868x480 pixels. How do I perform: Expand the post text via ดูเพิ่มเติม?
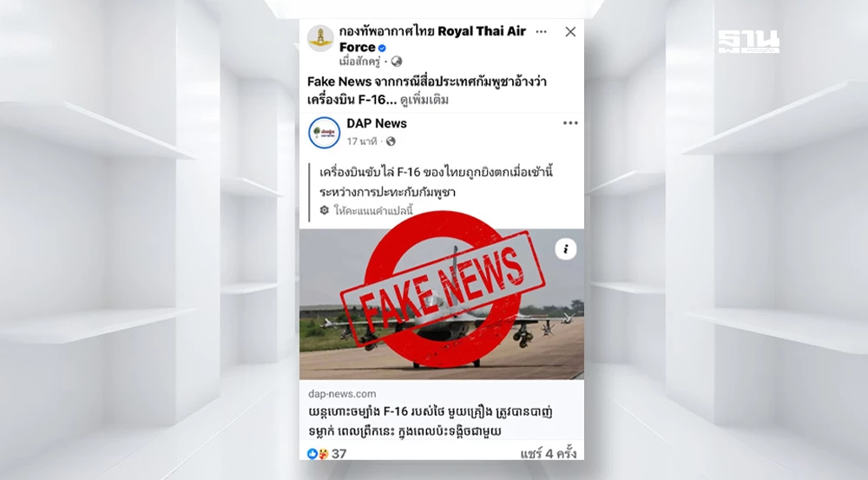[x=424, y=100]
